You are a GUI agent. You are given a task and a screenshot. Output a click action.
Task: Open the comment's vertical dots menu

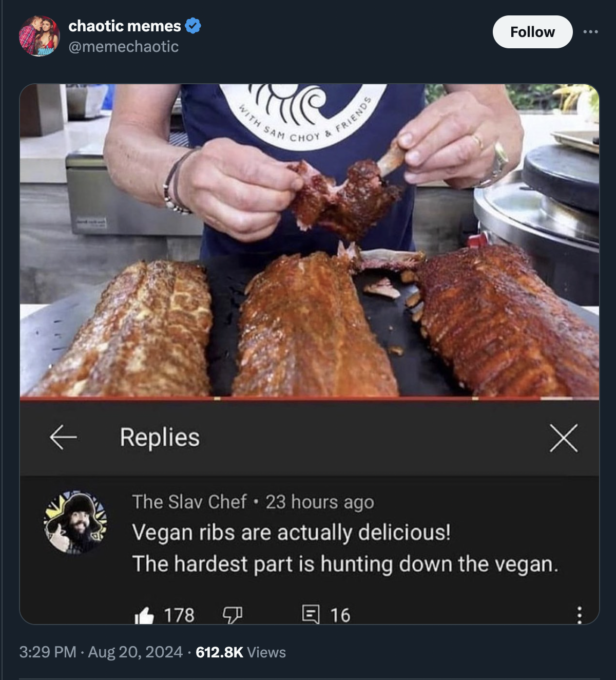pos(579,615)
